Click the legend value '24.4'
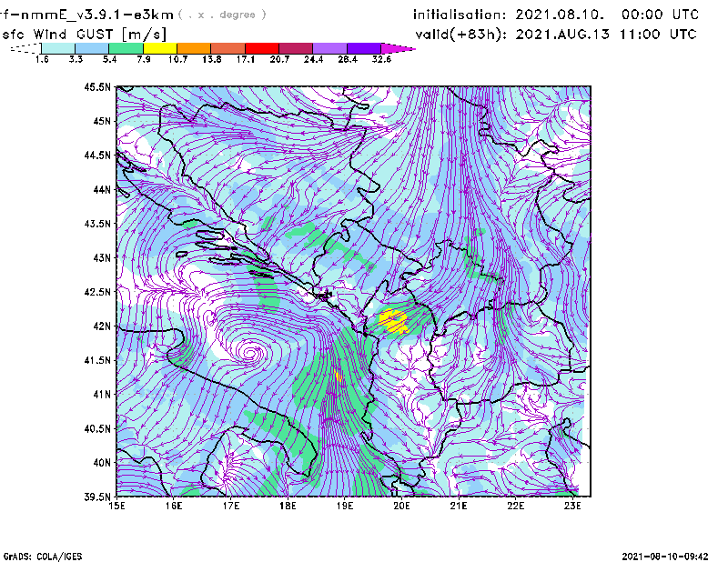 tap(313, 59)
